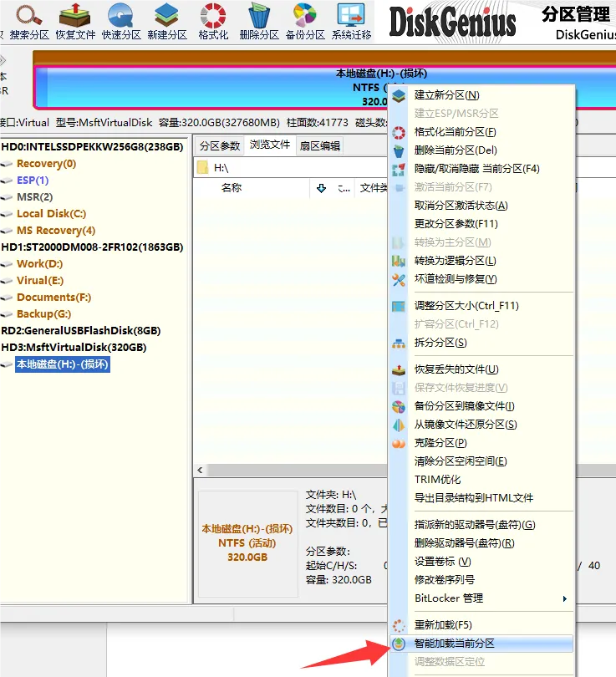Select Local Disk(C:) in tree

(x=51, y=214)
